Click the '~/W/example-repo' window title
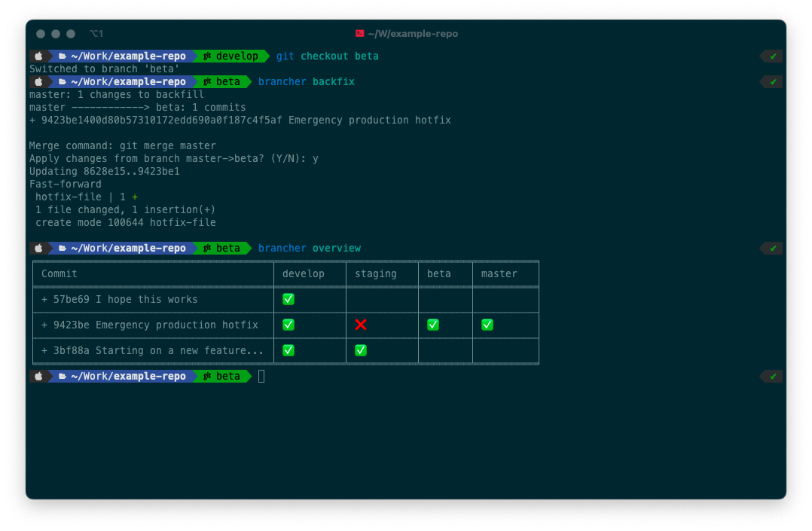The image size is (812, 531). 413,34
